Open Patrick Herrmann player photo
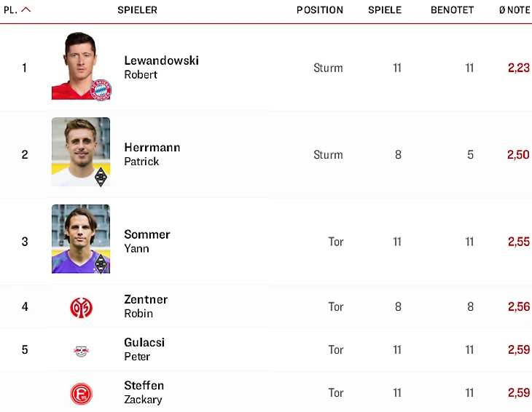 (x=81, y=152)
